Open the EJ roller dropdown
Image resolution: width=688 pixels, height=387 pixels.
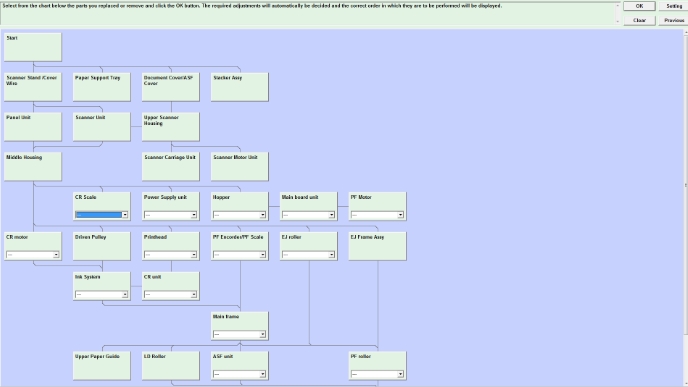tap(308, 254)
